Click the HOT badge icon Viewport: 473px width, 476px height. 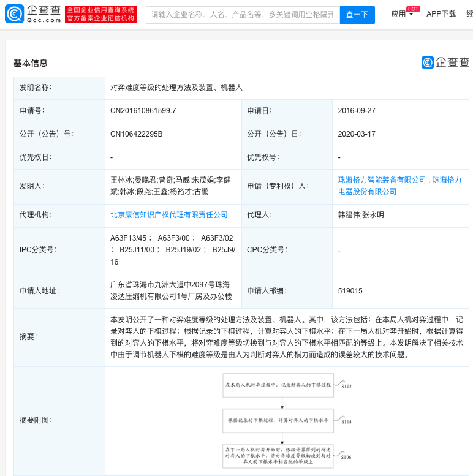[x=413, y=9]
